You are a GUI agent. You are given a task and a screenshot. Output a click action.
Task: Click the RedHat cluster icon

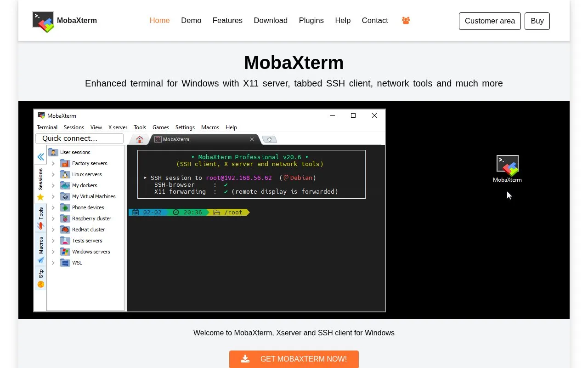(65, 230)
